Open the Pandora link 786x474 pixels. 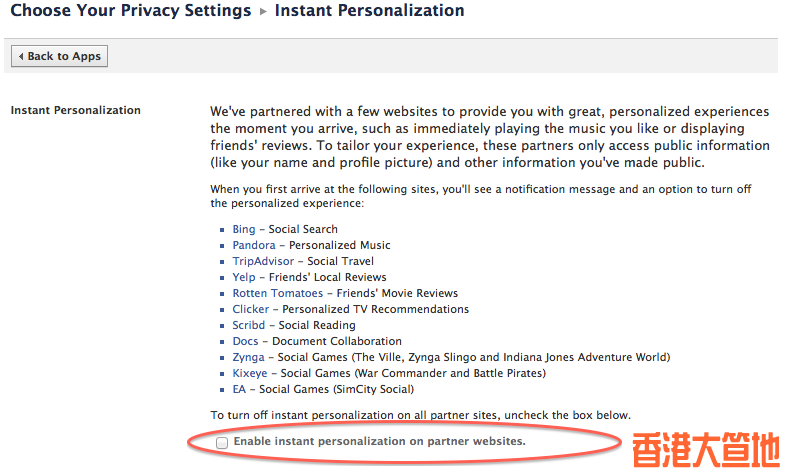(x=254, y=245)
